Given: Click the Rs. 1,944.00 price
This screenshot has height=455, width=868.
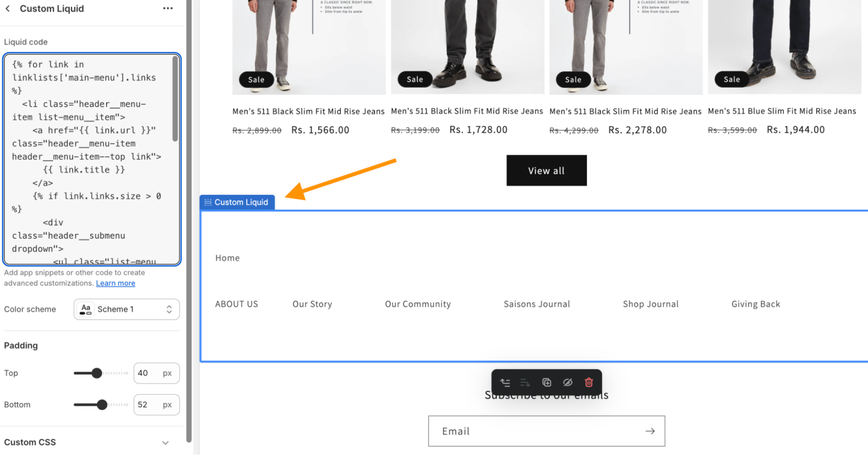Looking at the screenshot, I should tap(795, 130).
